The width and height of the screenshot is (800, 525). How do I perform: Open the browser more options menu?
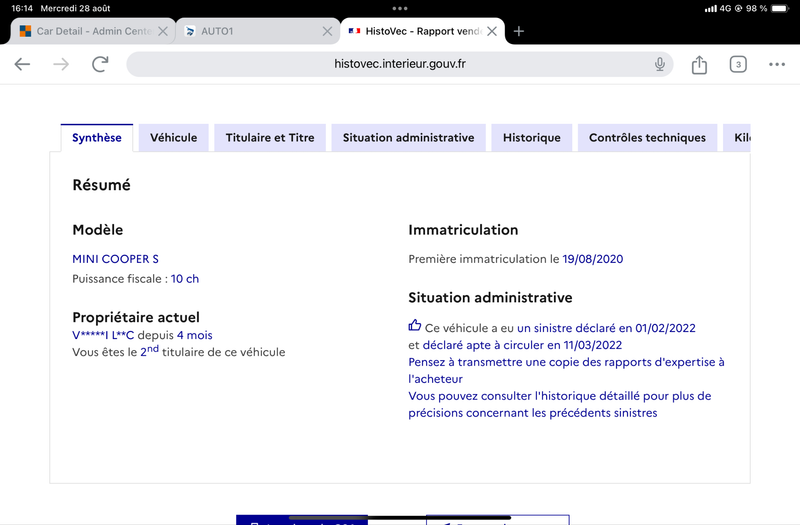tap(777, 64)
